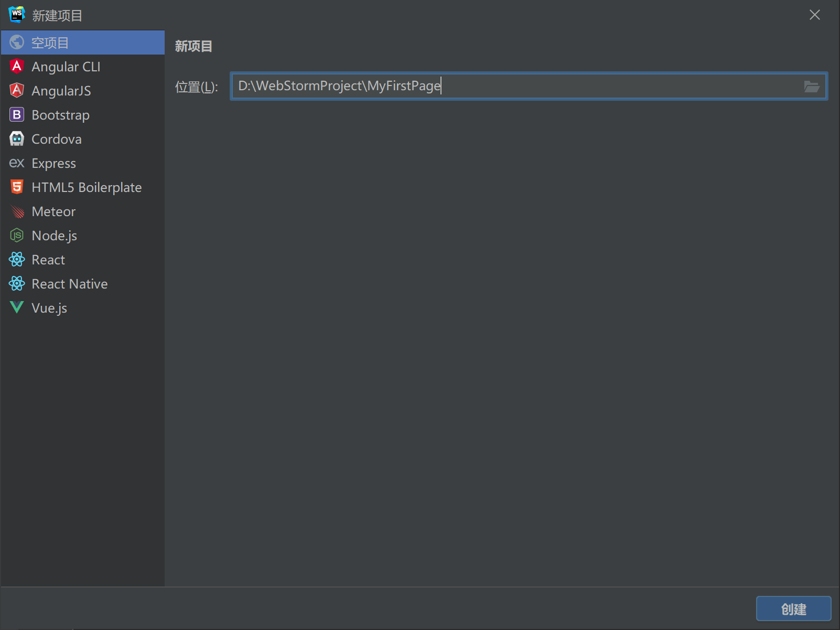Select 空项目 project type
Viewport: 840px width, 630px height.
tap(50, 42)
